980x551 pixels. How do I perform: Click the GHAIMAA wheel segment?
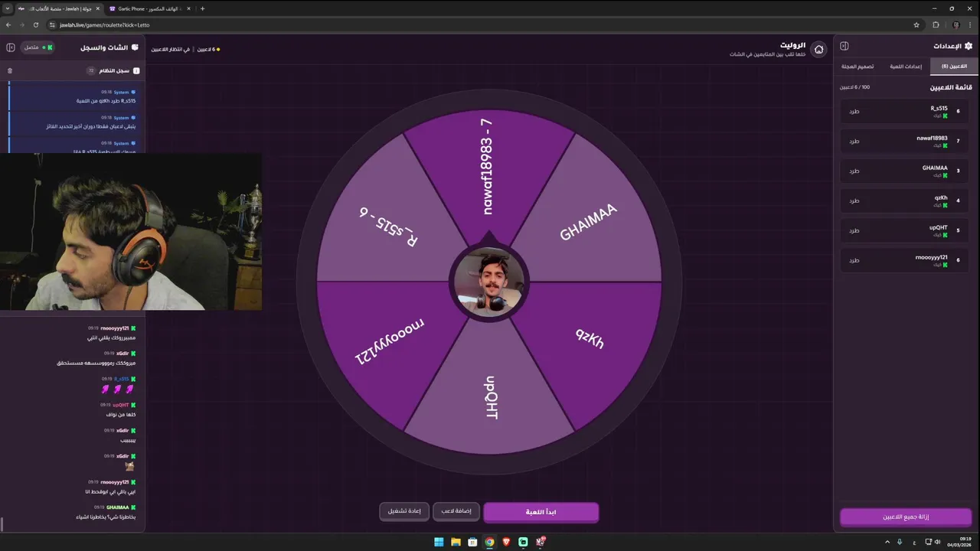point(587,223)
